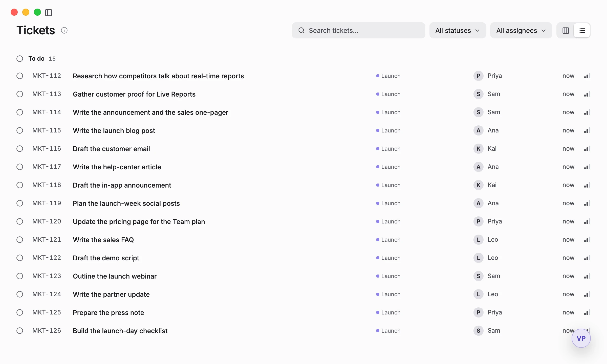Select Leo assignee on MKT-124

(486, 294)
